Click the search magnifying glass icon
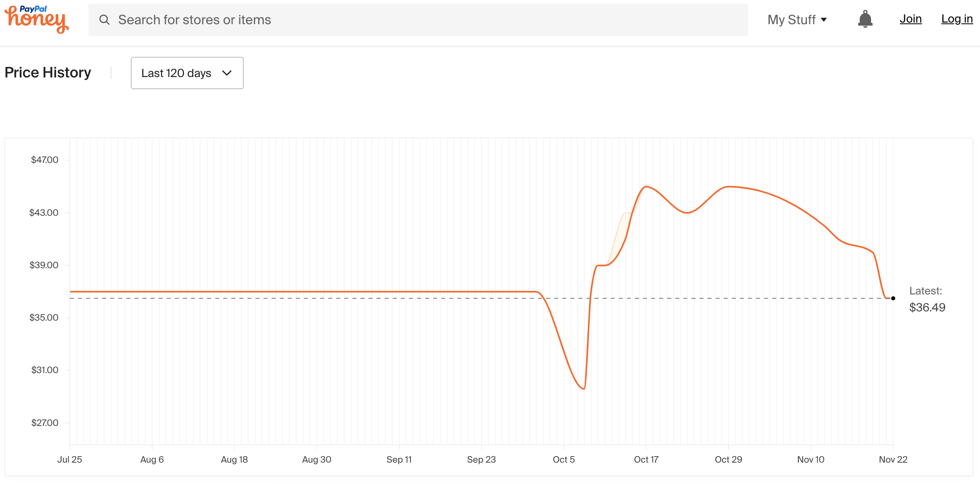The width and height of the screenshot is (980, 484). coord(105,19)
